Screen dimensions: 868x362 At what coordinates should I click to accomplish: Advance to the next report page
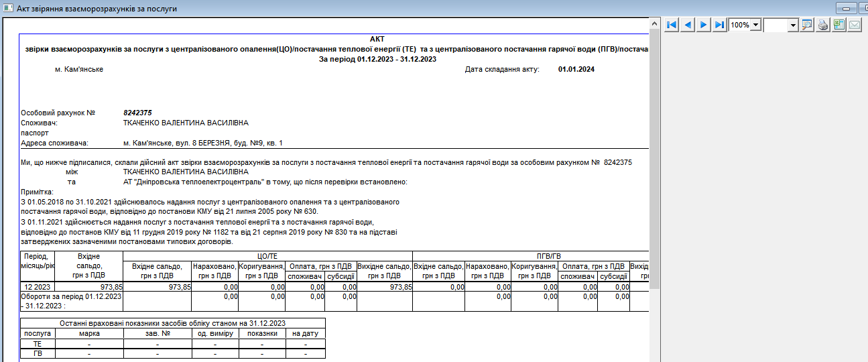703,25
